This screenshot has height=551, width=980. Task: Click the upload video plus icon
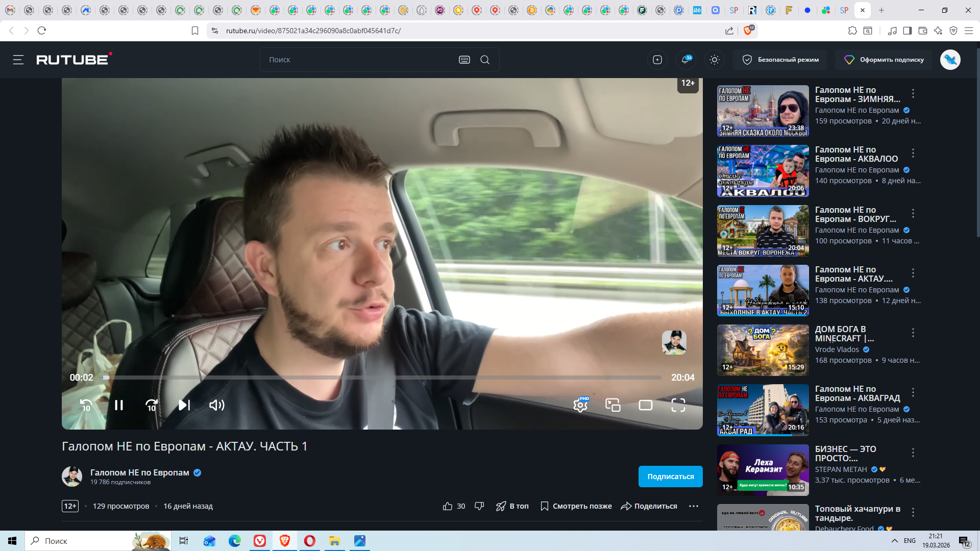657,60
